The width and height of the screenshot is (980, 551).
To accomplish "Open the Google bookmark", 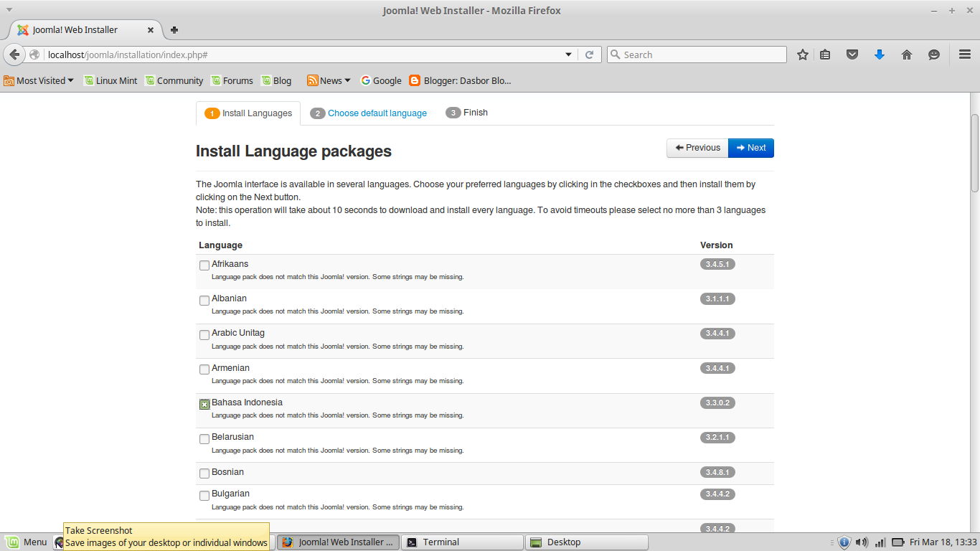I will (381, 80).
